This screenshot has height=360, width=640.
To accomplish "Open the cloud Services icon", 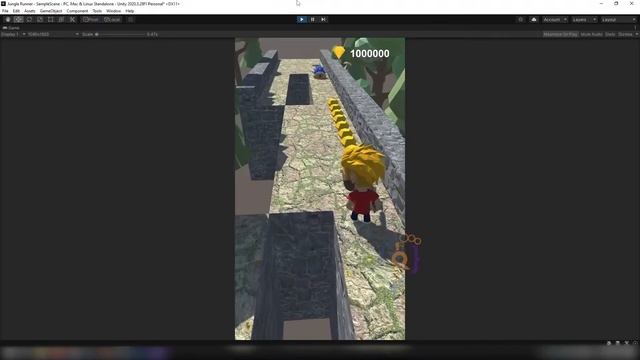I will tap(533, 20).
